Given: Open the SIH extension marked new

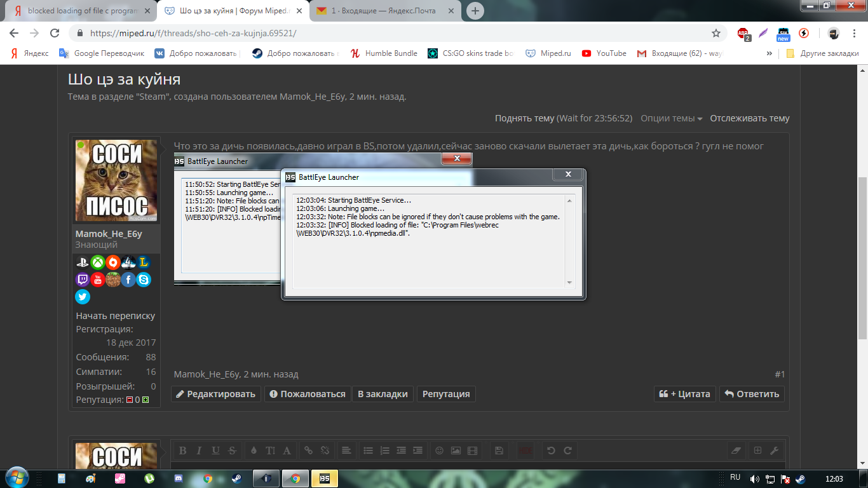Looking at the screenshot, I should click(x=783, y=34).
